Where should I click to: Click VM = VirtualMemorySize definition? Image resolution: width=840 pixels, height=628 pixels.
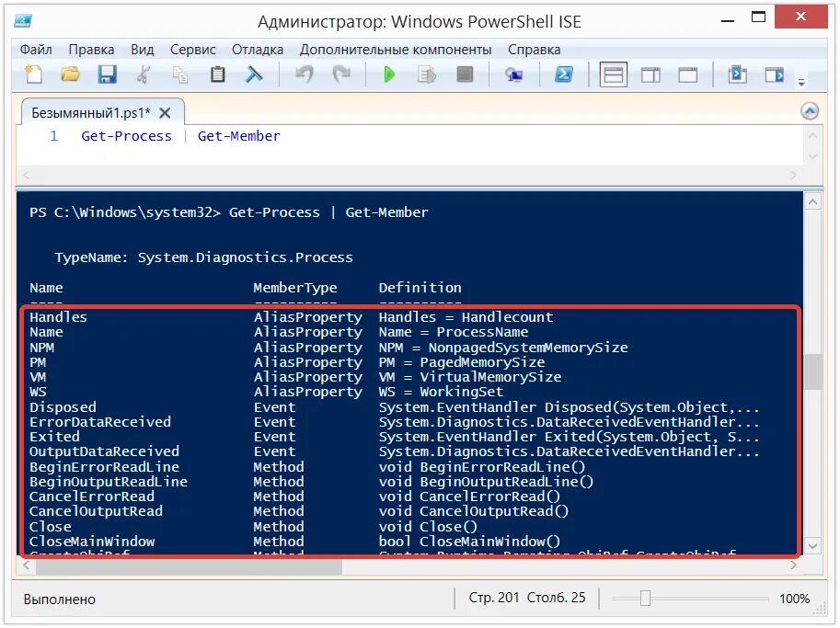(x=470, y=377)
